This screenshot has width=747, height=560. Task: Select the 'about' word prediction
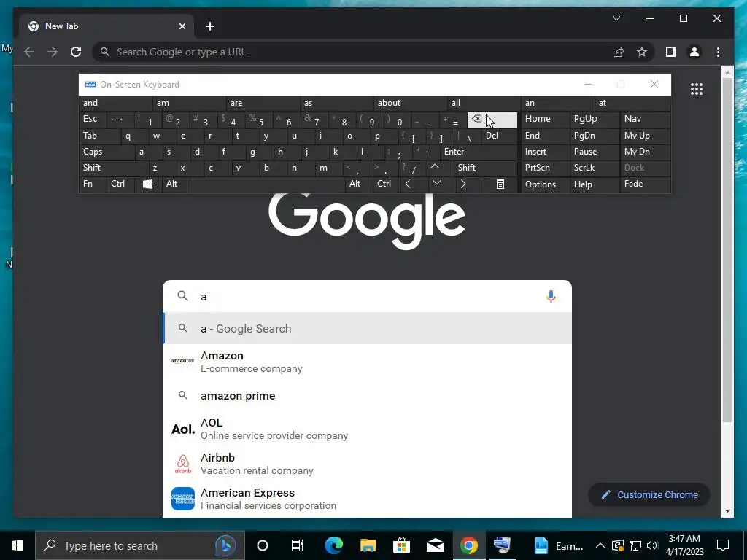[x=411, y=103]
